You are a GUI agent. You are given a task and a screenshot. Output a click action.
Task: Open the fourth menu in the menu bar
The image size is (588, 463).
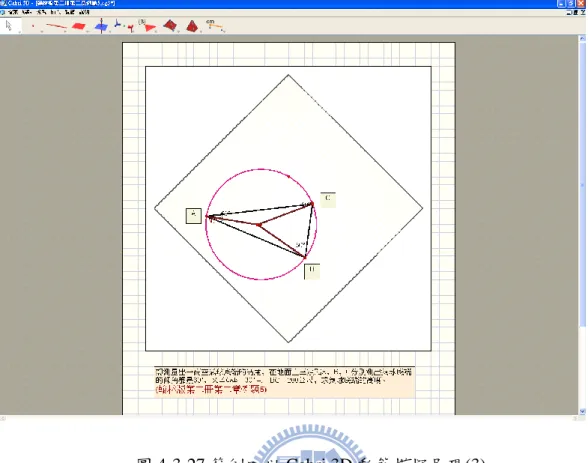coord(55,12)
